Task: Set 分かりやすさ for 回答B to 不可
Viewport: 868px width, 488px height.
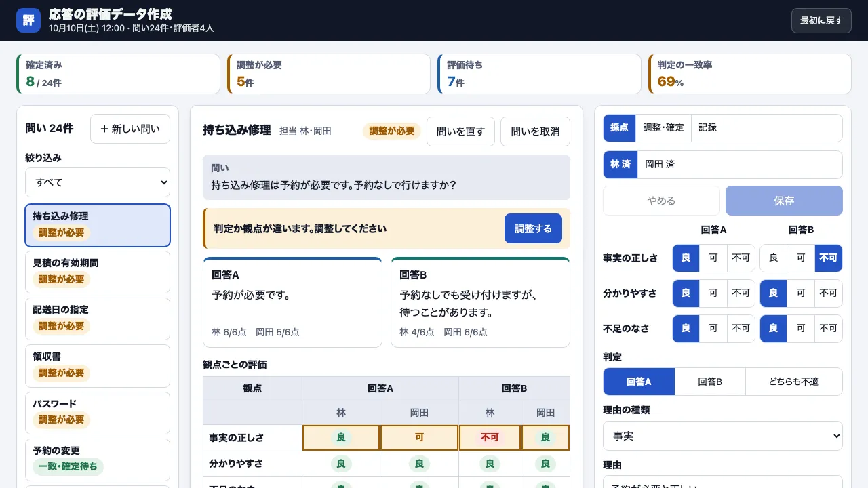Action: [829, 293]
